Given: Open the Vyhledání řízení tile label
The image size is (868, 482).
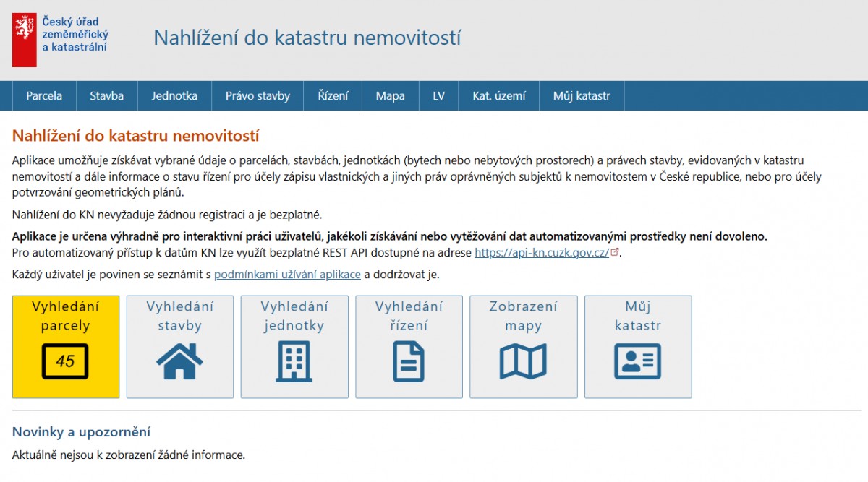Looking at the screenshot, I should pyautogui.click(x=409, y=316).
